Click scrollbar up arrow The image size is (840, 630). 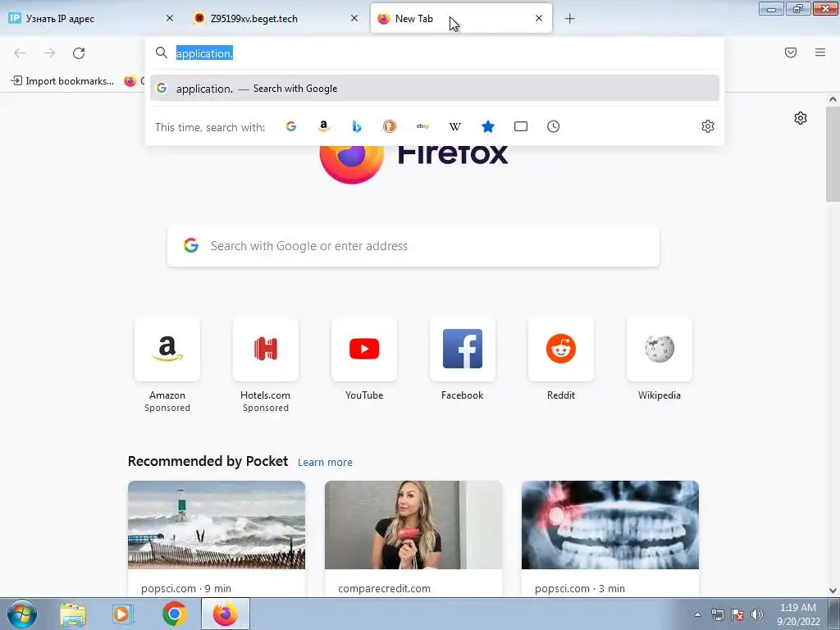(x=833, y=99)
